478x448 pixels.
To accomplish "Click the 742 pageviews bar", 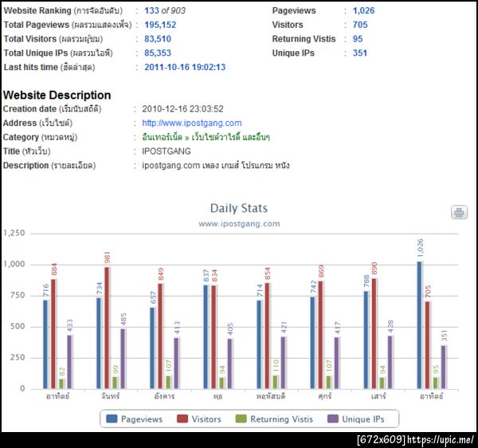I will coord(312,343).
